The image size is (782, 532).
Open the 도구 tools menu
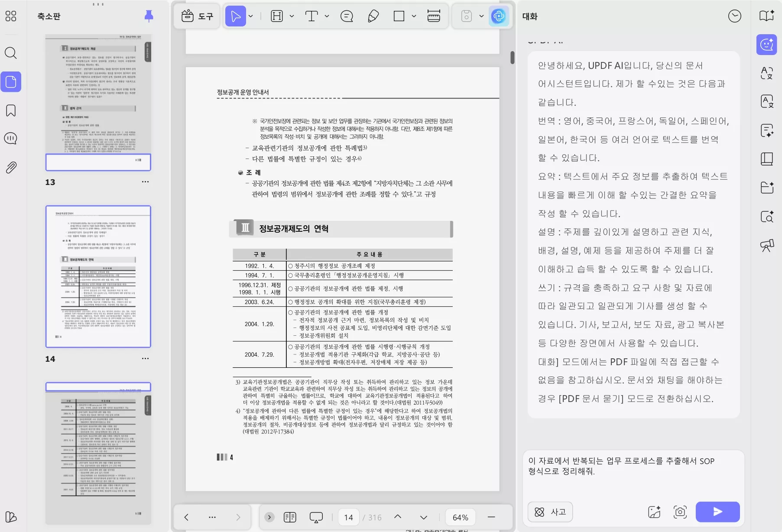pos(197,16)
